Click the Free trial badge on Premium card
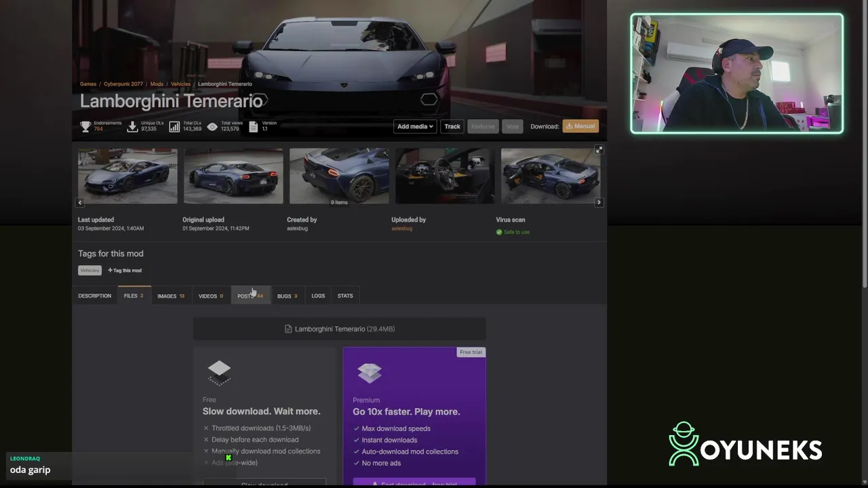Image resolution: width=868 pixels, height=488 pixels. tap(471, 352)
